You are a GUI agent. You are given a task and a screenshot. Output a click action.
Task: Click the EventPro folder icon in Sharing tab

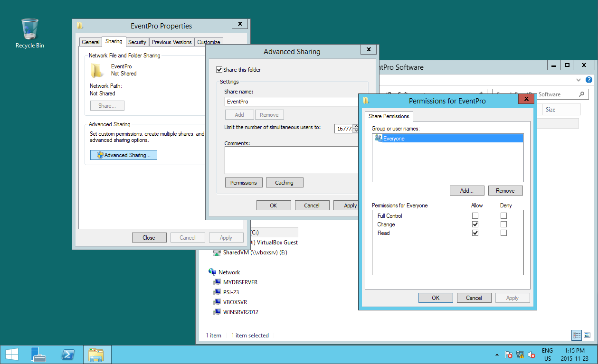coord(97,71)
